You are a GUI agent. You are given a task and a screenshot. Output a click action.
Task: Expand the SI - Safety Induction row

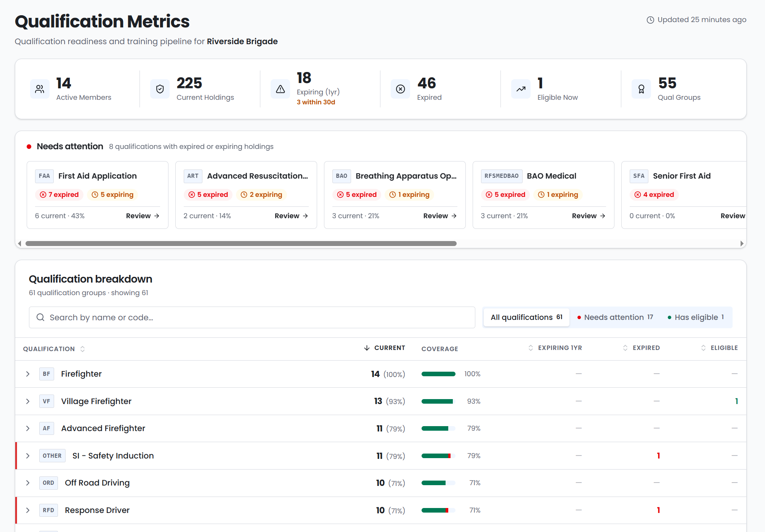pyautogui.click(x=28, y=456)
